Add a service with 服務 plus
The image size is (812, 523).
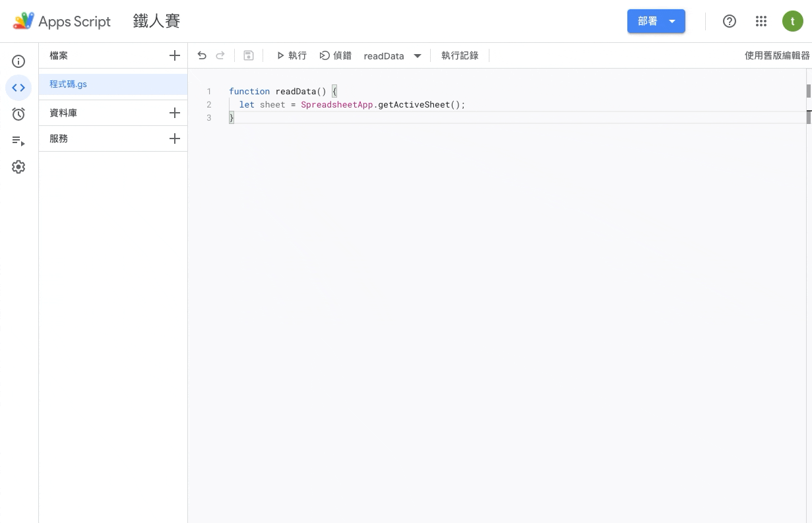(174, 138)
